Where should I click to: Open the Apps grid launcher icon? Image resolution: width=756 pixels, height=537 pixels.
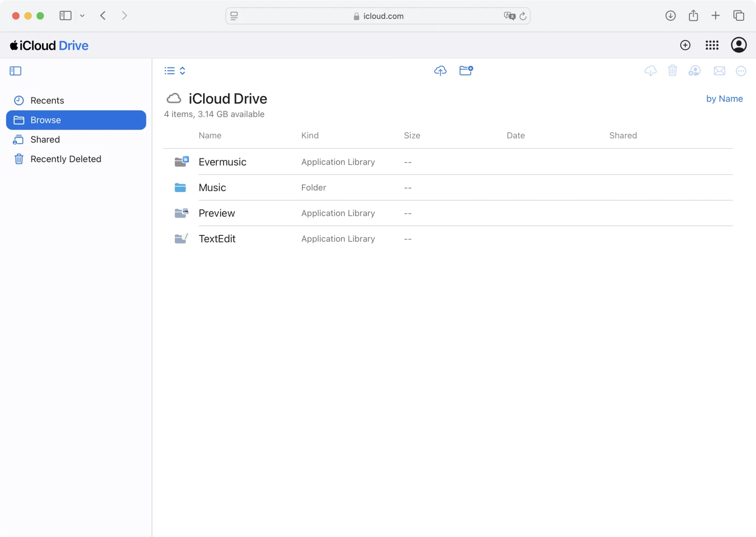[x=712, y=45]
